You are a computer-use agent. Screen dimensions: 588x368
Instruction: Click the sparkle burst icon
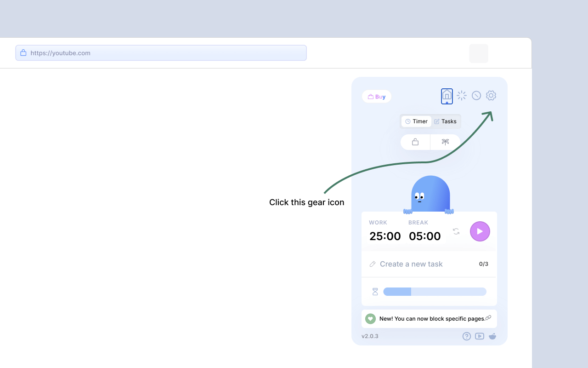tap(462, 96)
